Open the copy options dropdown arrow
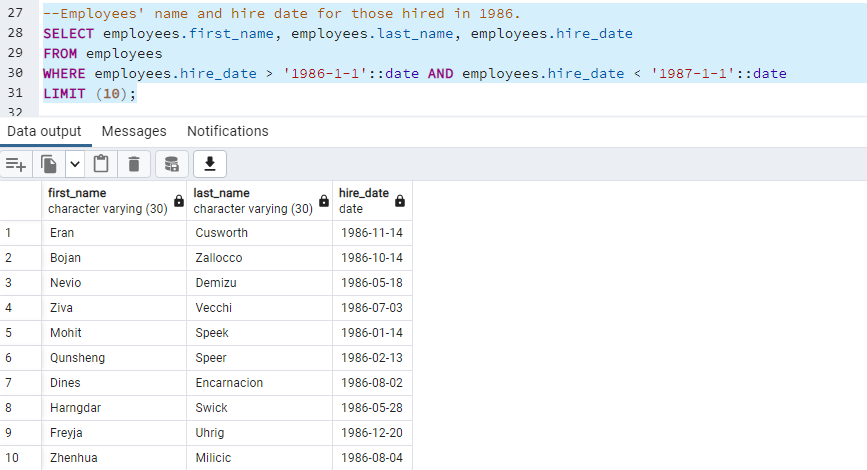The image size is (867, 470). click(75, 164)
